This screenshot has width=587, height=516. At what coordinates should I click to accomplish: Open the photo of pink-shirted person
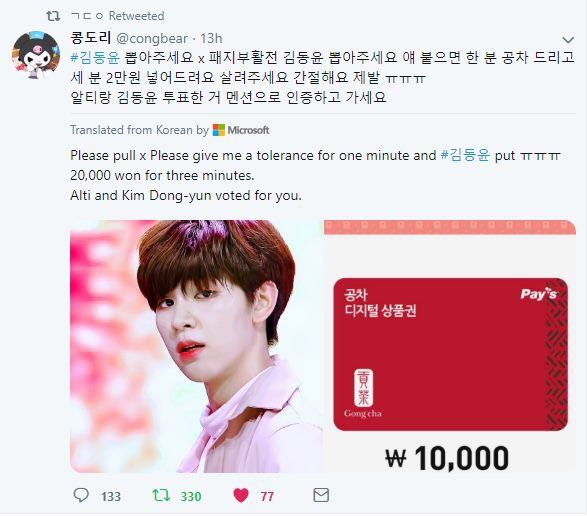coord(197,346)
